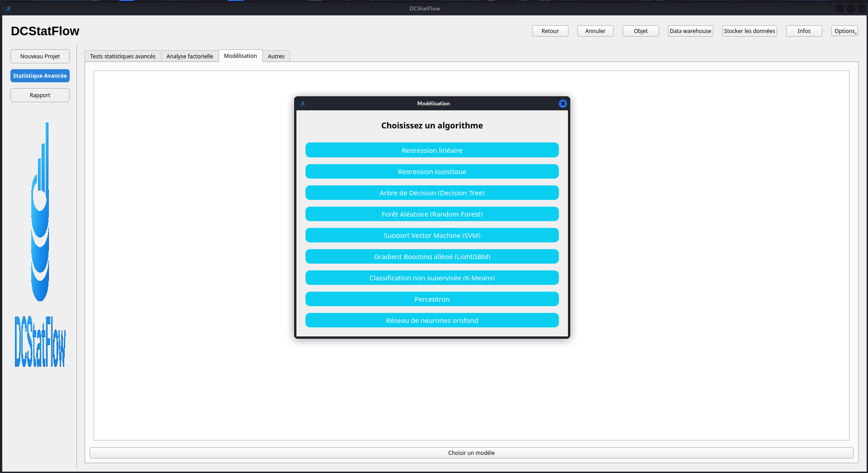Select Régression logistique algorithm
868x473 pixels.
point(432,171)
